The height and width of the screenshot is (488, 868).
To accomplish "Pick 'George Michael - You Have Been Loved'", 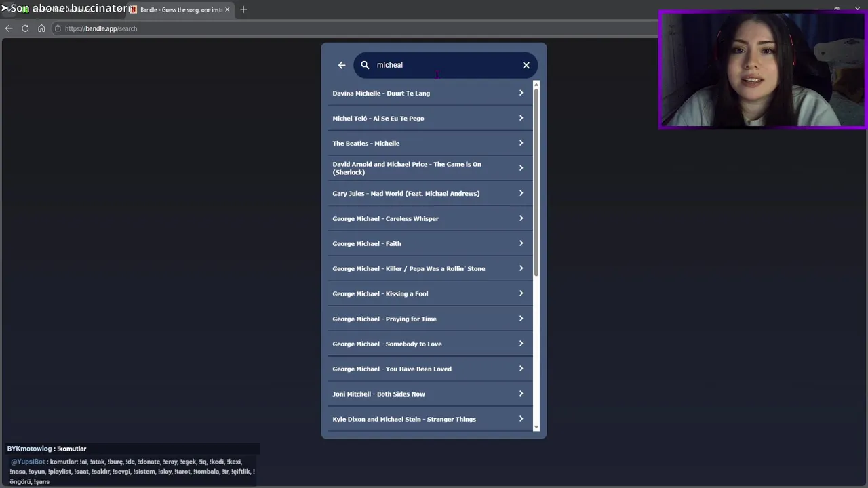I will pos(430,369).
